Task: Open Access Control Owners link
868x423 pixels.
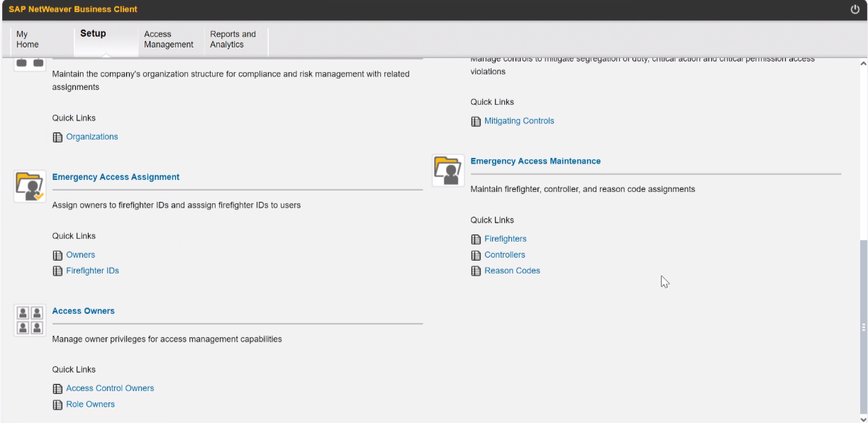Action: 110,388
